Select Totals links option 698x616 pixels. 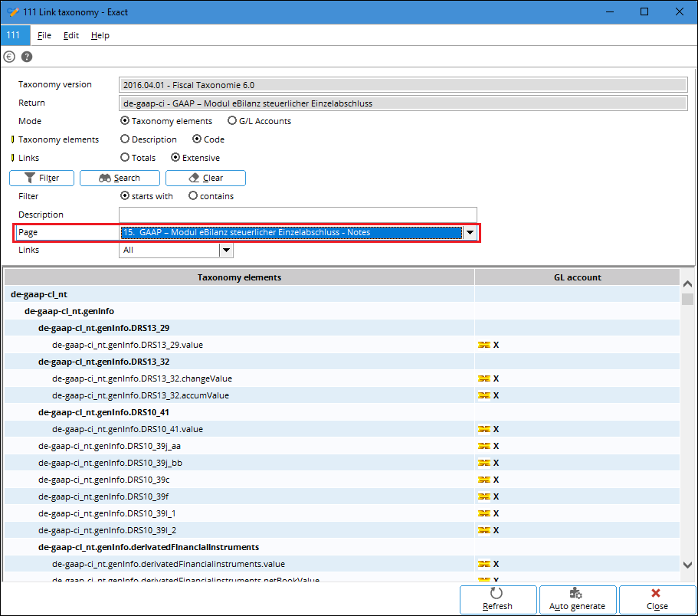[125, 157]
